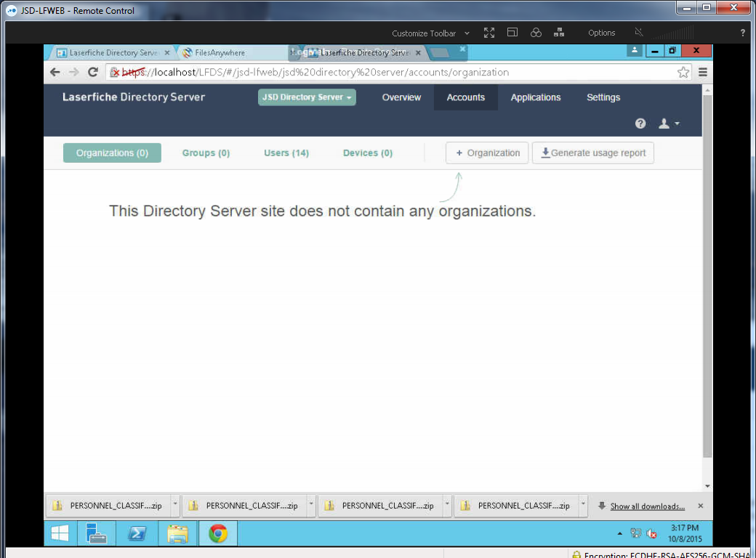Select the Accounts navigation item
Screen dimensions: 756x558
(466, 97)
